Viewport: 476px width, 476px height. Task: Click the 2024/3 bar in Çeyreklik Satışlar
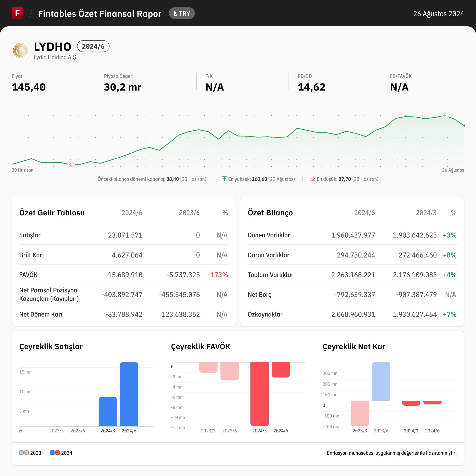(x=108, y=411)
